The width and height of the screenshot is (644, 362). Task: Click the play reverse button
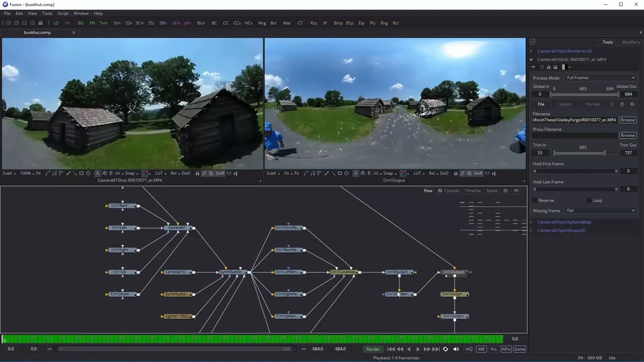pyautogui.click(x=409, y=349)
